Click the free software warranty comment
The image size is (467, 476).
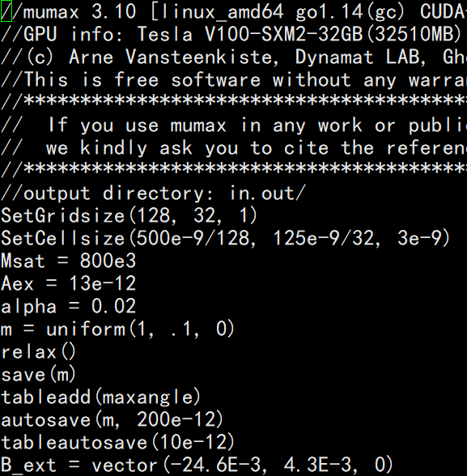[233, 80]
